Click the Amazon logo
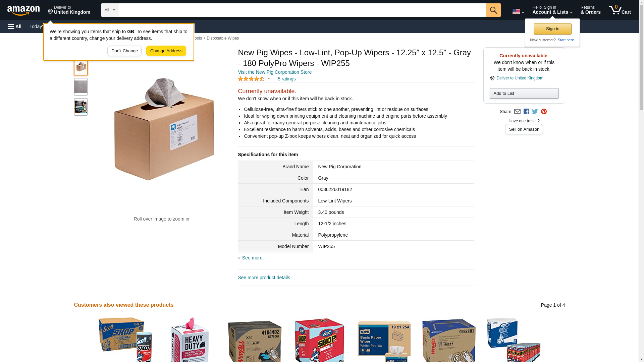 click(x=23, y=10)
